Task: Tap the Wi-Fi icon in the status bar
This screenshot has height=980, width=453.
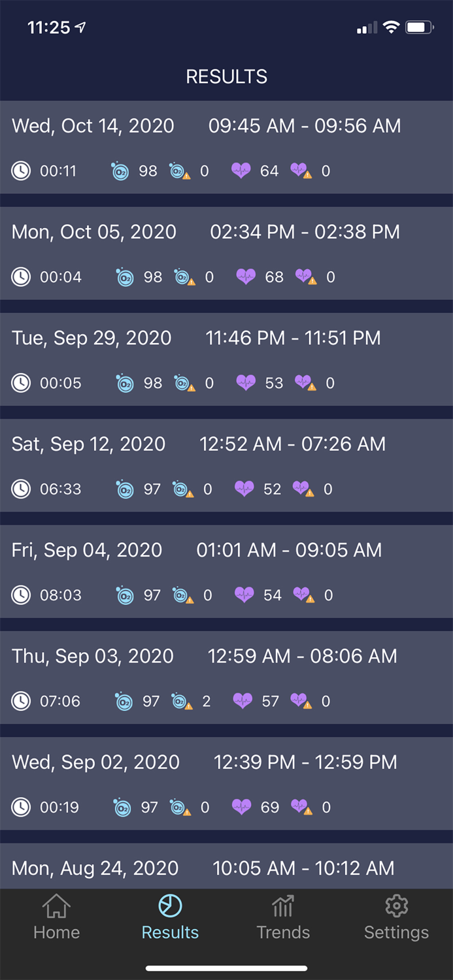Action: click(x=392, y=27)
